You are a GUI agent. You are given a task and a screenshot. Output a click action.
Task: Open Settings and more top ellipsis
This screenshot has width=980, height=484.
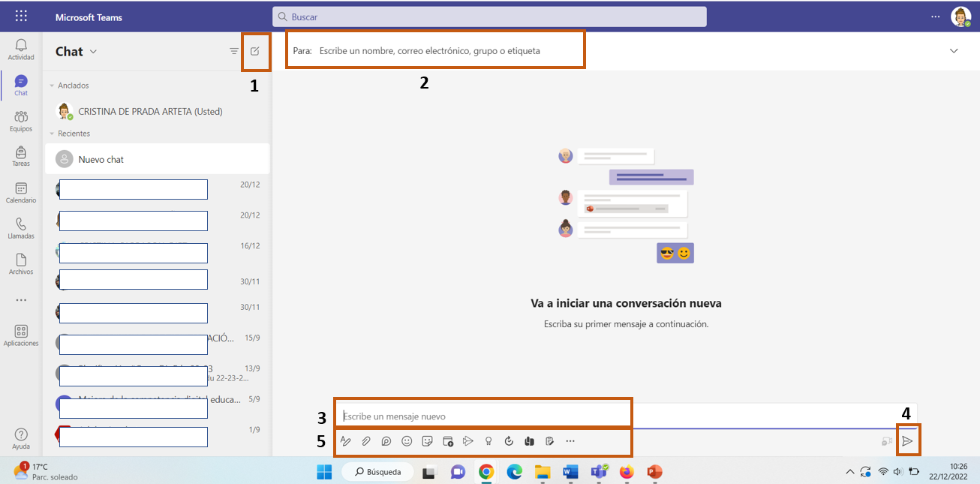[x=935, y=16]
